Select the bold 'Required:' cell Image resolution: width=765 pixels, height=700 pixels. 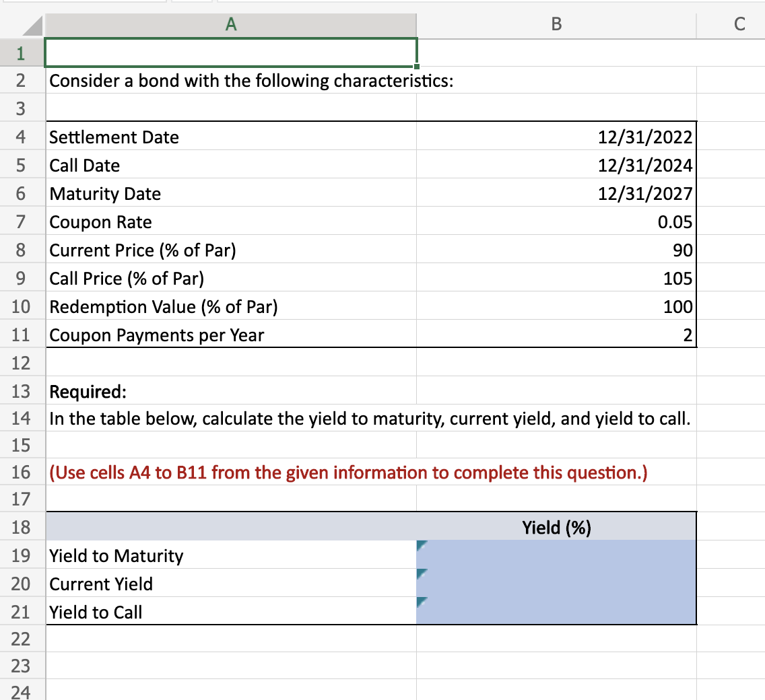click(231, 391)
